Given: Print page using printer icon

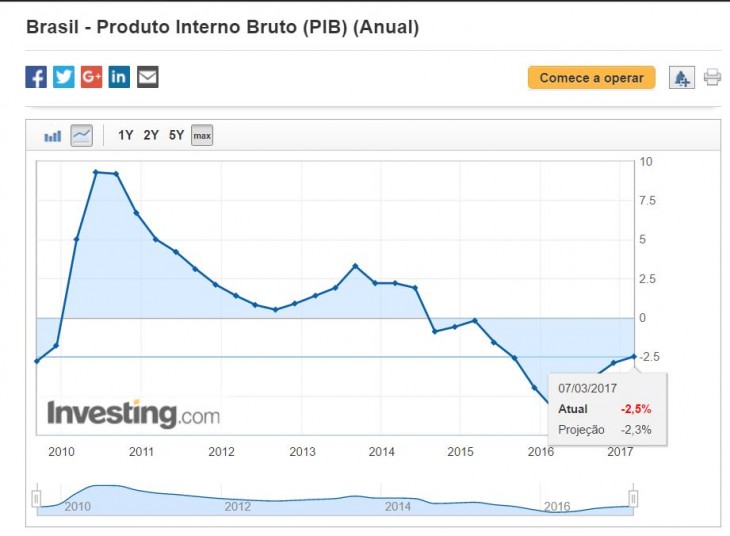Looking at the screenshot, I should 712,77.
